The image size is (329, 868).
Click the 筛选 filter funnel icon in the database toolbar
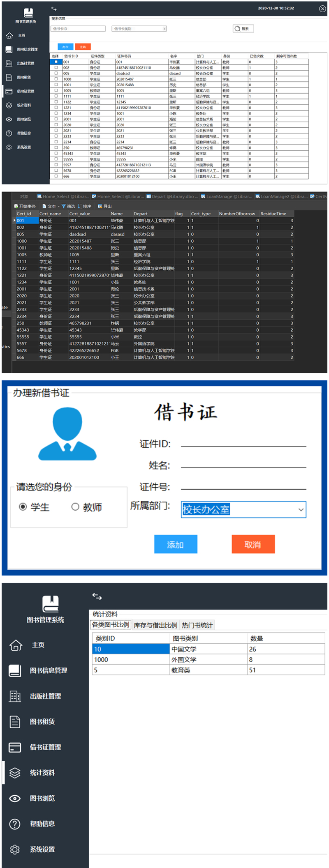coord(64,206)
